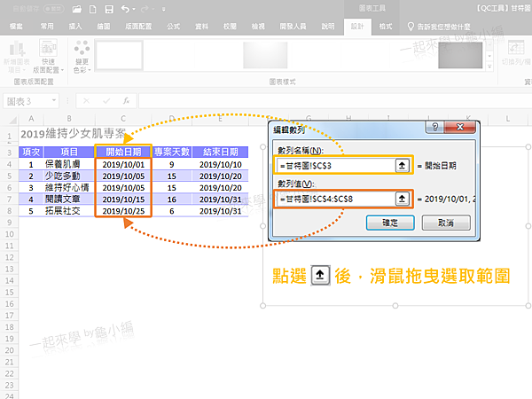Click cell containing 拓展社交
Screen dimensions: 532x399
click(x=69, y=211)
